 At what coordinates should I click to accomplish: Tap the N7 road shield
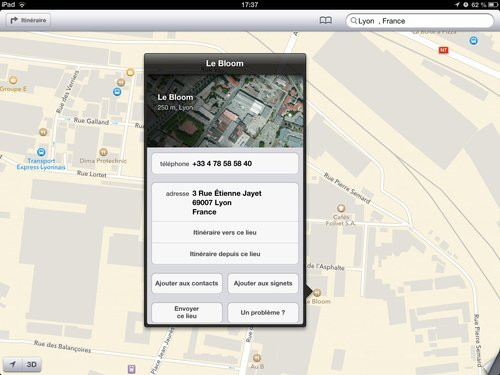pos(443,50)
